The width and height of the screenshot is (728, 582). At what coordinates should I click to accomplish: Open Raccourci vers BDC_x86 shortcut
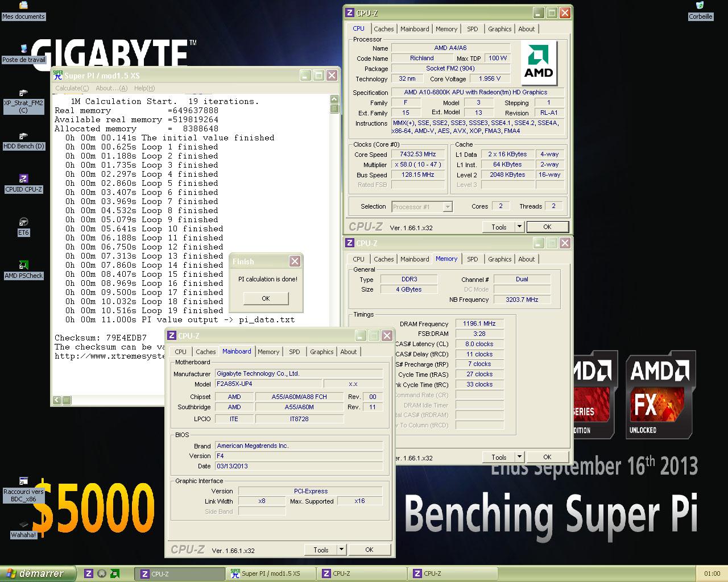coord(23,490)
